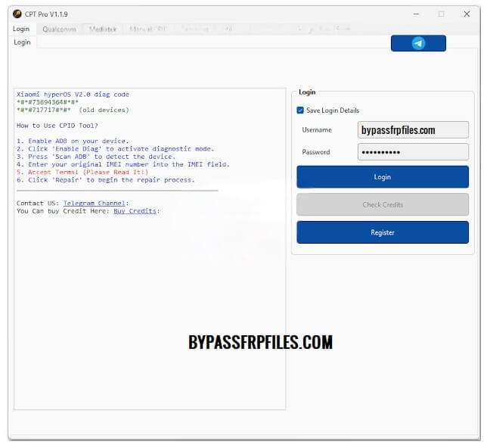The image size is (490, 448).
Task: Click step '3. Press 'Scan ADB'' line
Action: pyautogui.click(x=96, y=157)
